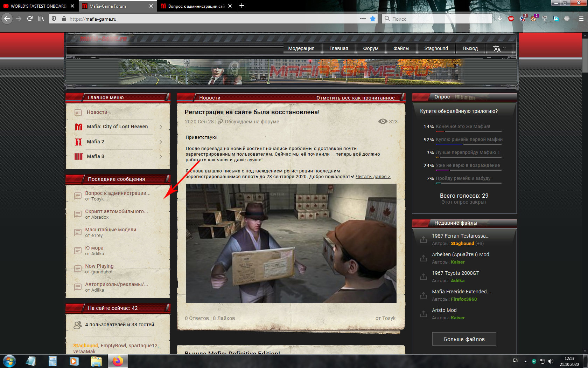
Task: Click the Mafia 3 red logo icon
Action: pyautogui.click(x=78, y=157)
